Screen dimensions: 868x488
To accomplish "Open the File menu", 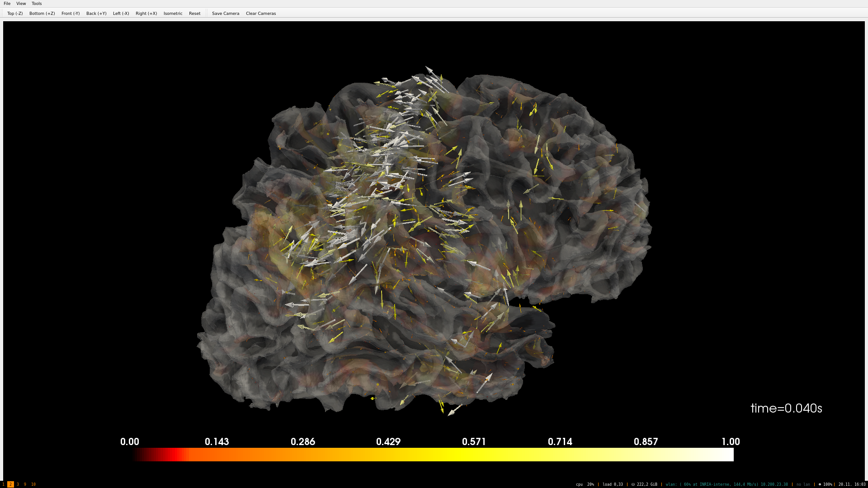I will pyautogui.click(x=7, y=4).
